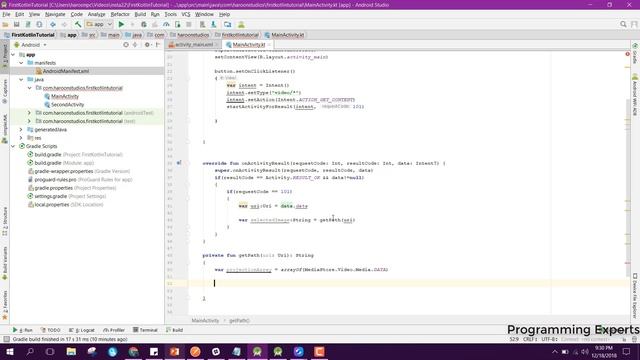Select MainActivity in project tree

point(65,96)
